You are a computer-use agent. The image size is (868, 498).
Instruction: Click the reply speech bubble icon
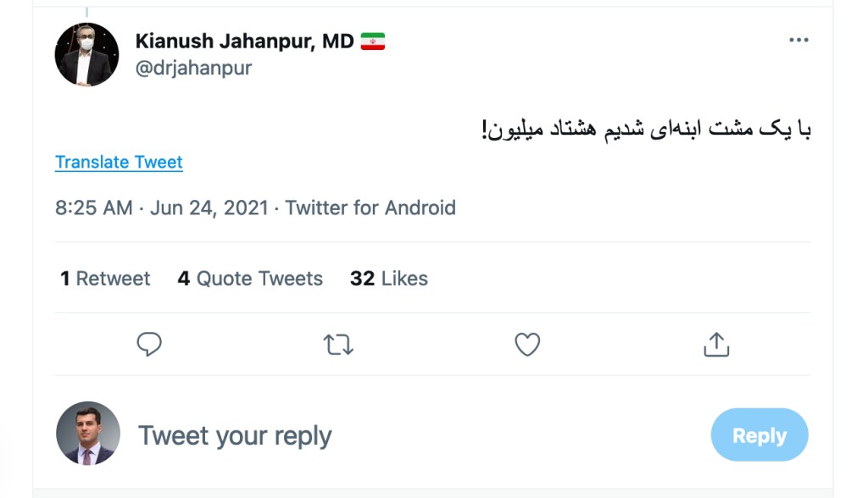click(149, 344)
